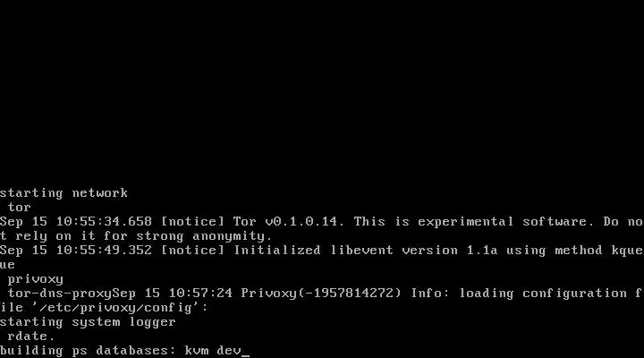The width and height of the screenshot is (644, 358).
Task: Click the 10:55:49.352 timestamp
Action: tap(104, 251)
